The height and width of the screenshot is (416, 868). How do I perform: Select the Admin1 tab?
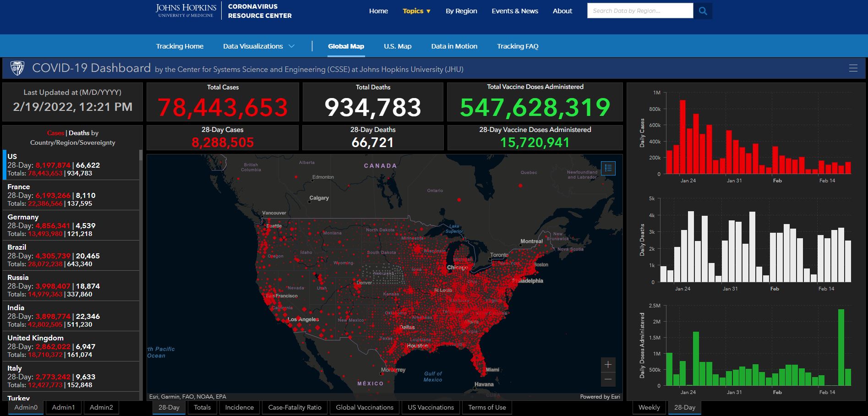[x=63, y=407]
